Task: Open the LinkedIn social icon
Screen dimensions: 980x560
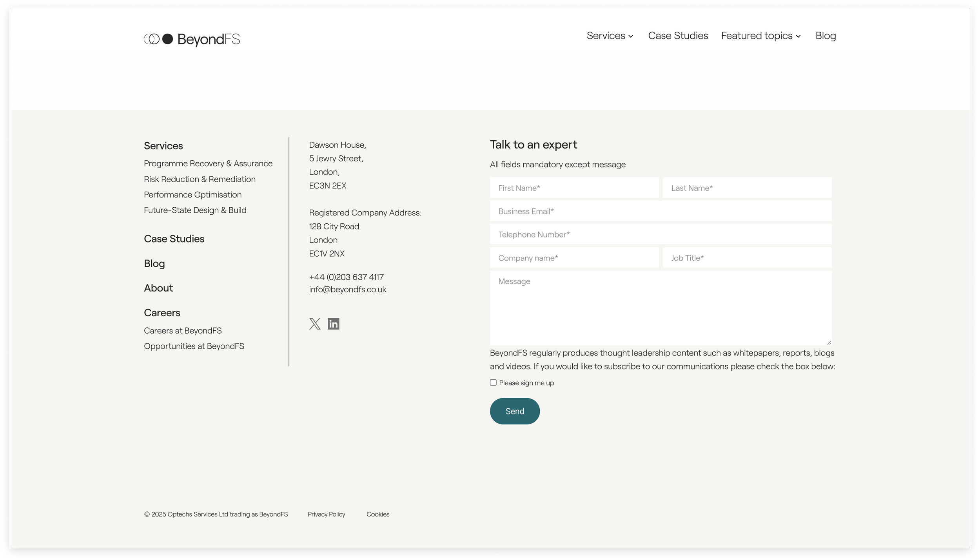Action: tap(333, 324)
